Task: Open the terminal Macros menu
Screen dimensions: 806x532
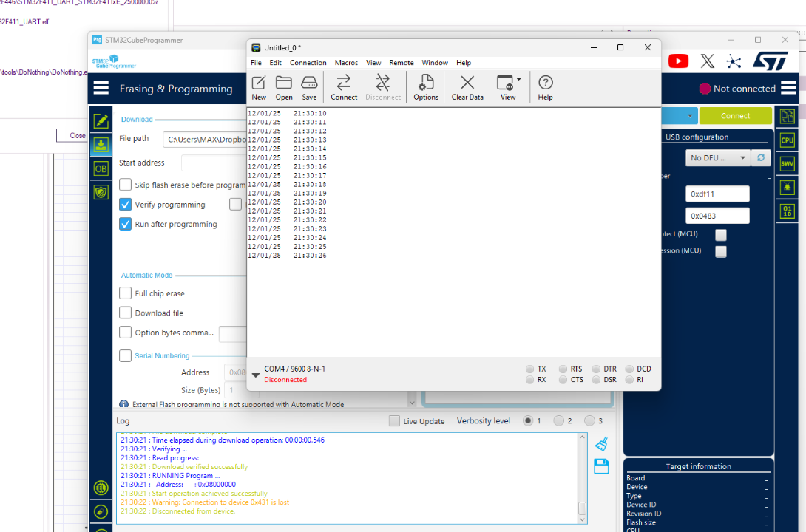Action: tap(346, 63)
